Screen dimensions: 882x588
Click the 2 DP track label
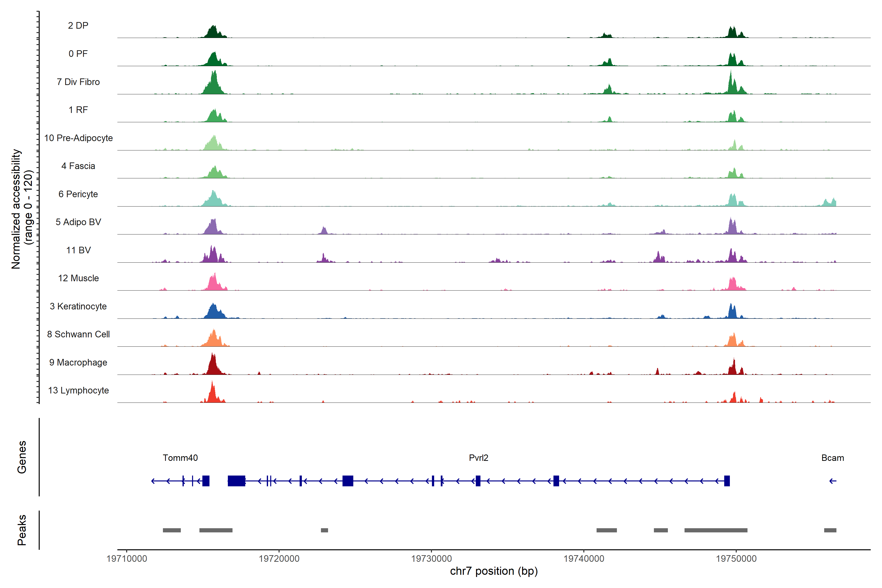point(78,25)
